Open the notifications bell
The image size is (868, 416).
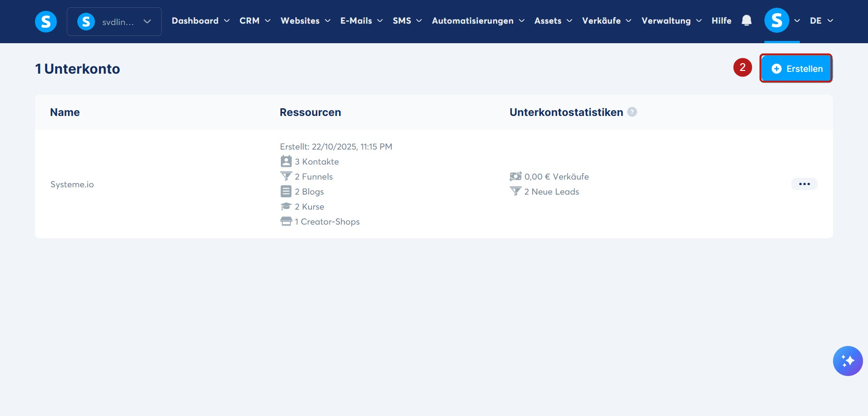[746, 20]
